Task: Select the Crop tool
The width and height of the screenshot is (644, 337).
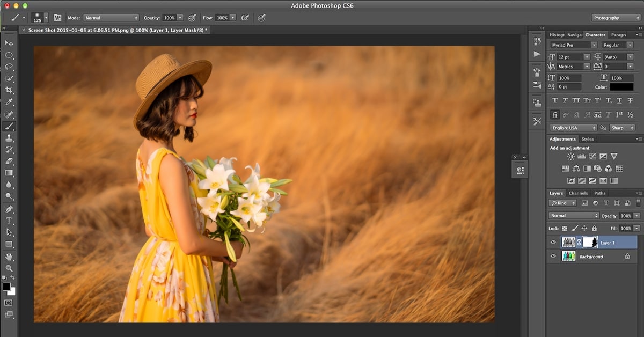Action: [x=9, y=90]
